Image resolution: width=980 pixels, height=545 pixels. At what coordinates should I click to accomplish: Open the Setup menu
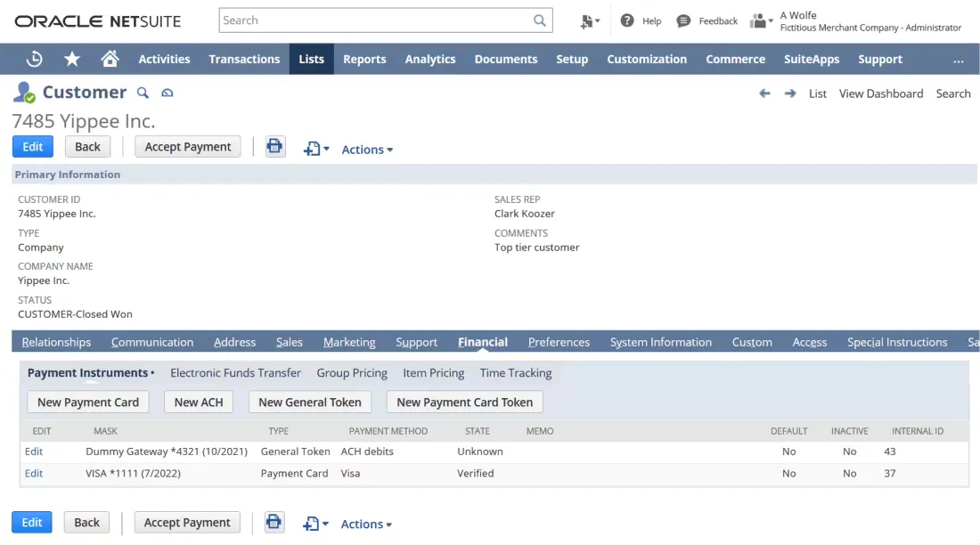click(572, 60)
